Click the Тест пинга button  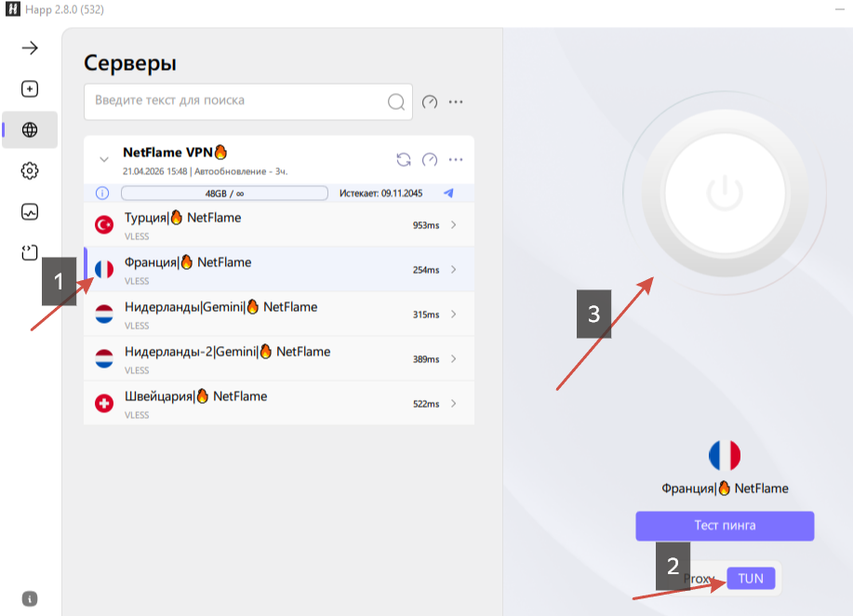point(725,526)
